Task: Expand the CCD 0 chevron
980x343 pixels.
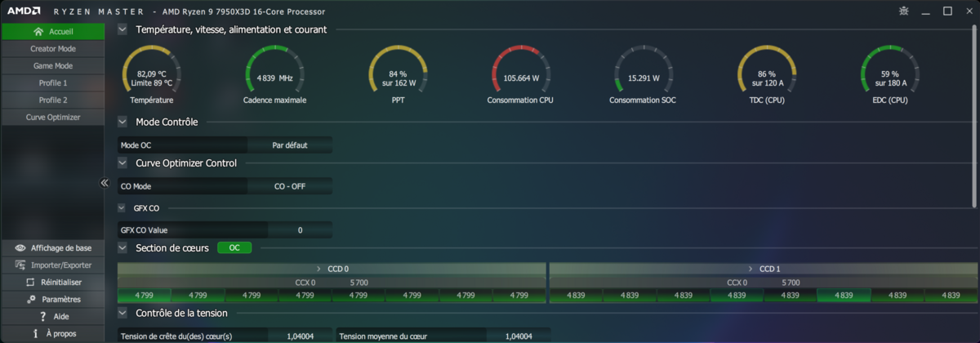Action: tap(318, 269)
